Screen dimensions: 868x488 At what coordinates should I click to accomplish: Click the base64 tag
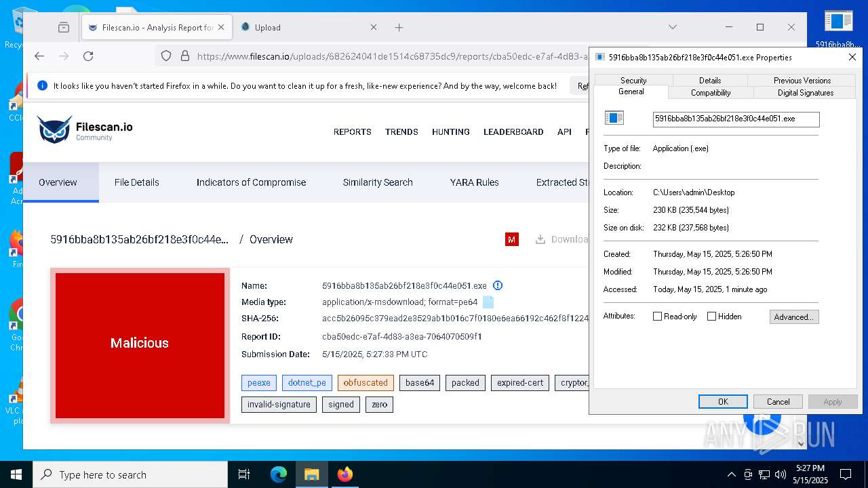pos(420,383)
